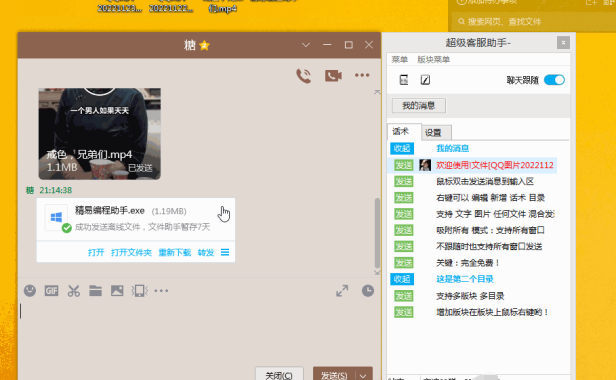Click the 我的消息 button
This screenshot has height=380, width=616.
(419, 105)
